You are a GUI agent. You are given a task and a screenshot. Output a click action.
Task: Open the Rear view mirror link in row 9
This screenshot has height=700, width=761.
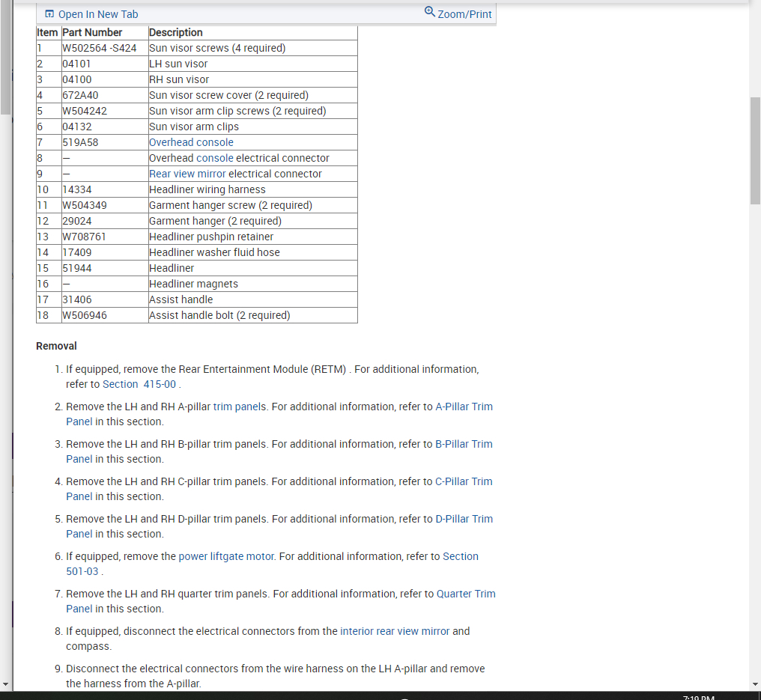[x=187, y=174]
